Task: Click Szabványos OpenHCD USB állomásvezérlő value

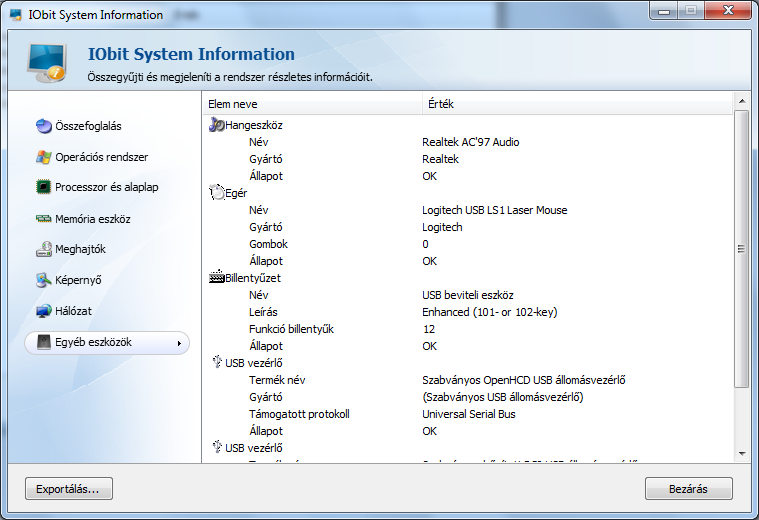Action: click(x=524, y=380)
